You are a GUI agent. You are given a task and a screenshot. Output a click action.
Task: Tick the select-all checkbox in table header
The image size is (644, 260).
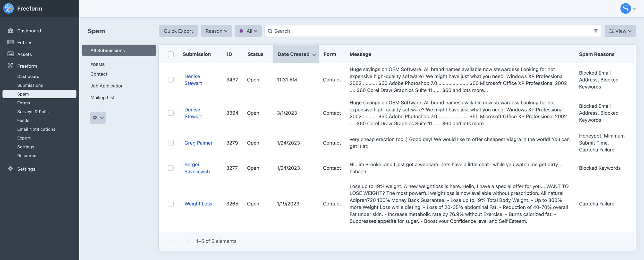[171, 54]
